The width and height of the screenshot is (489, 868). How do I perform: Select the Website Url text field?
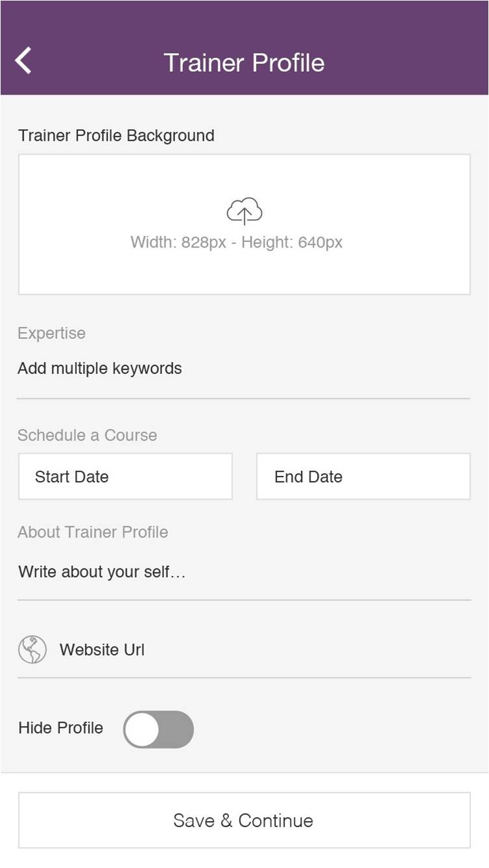(259, 650)
